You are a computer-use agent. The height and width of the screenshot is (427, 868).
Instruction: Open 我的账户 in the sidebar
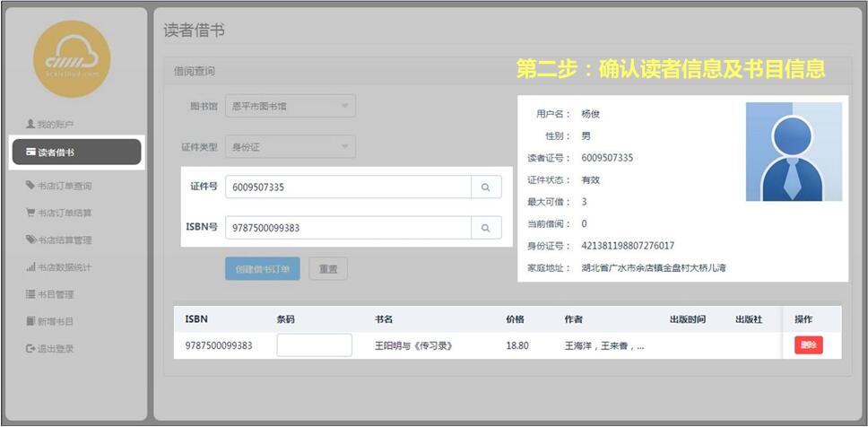point(56,124)
